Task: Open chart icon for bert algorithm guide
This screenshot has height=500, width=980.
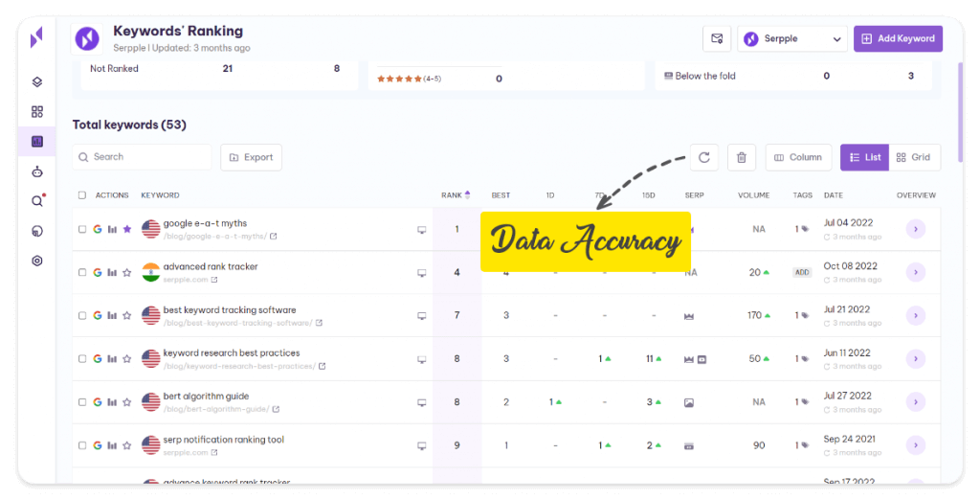Action: click(112, 402)
